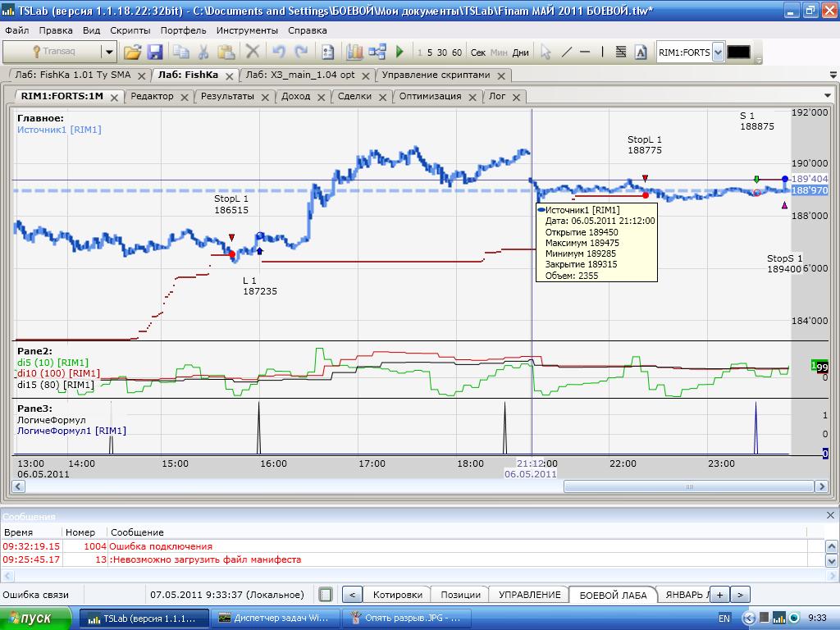This screenshot has height=630, width=840.
Task: Choose the horizontal line drawing tool
Action: tap(585, 52)
